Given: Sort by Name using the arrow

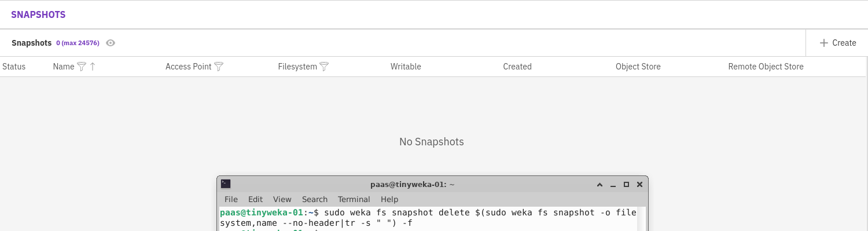Looking at the screenshot, I should click(x=93, y=67).
